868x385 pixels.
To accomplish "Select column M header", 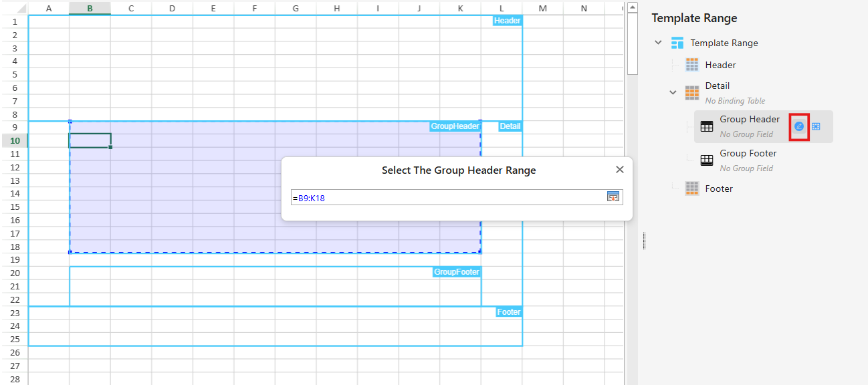I will [542, 8].
